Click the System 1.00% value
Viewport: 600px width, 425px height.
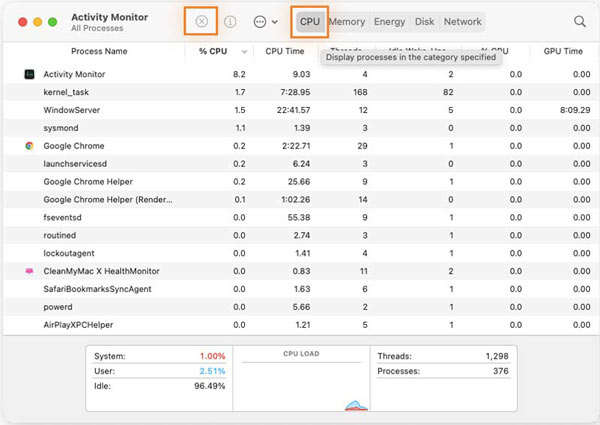[x=212, y=356]
